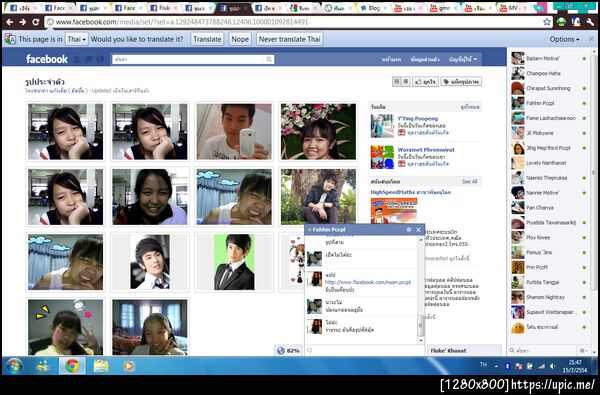600x395 pixels.
Task: Open Woramet Phromwirat profile link
Action: coord(426,150)
